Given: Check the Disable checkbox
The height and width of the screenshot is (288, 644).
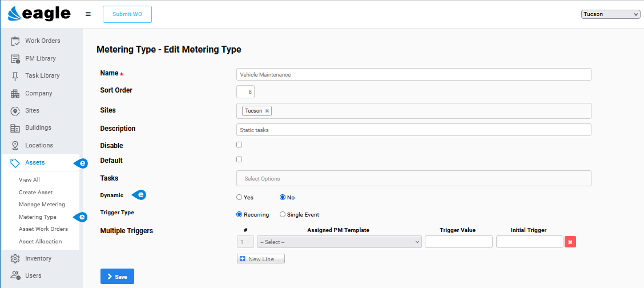Looking at the screenshot, I should click(x=239, y=145).
